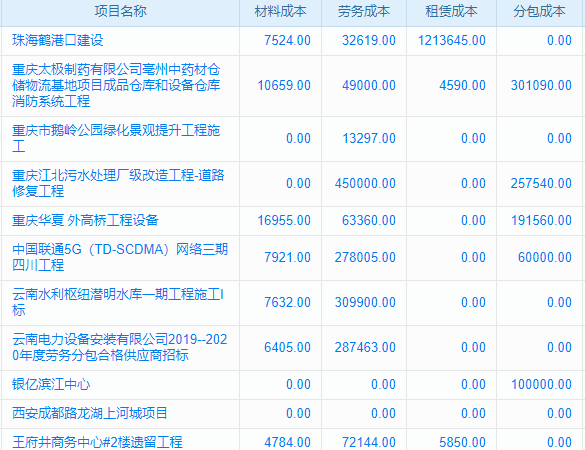This screenshot has height=450, width=585.
Task: Select the 劳务成本 column header
Action: (x=364, y=11)
